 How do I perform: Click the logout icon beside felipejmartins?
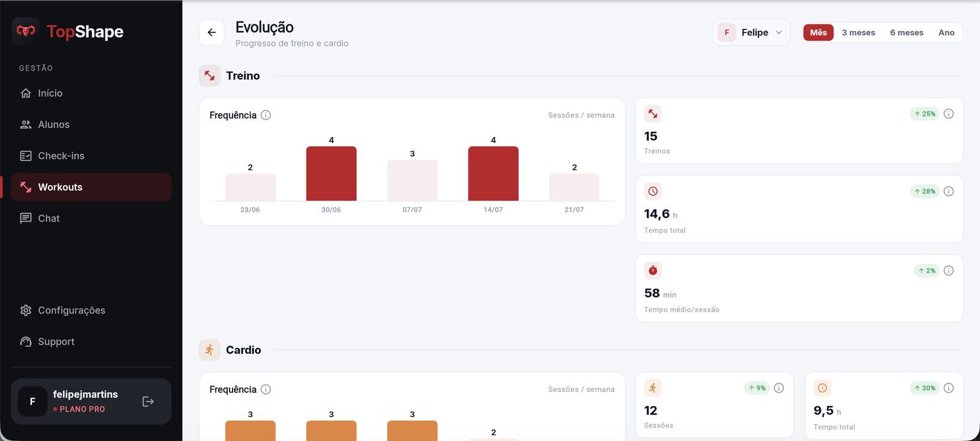[148, 401]
